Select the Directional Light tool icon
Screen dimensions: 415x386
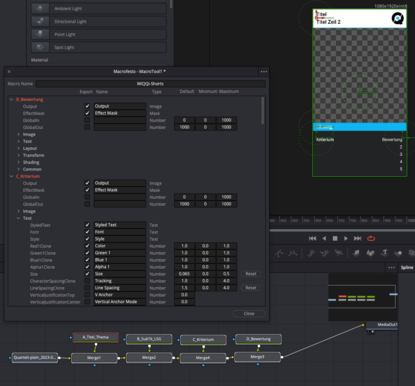click(40, 21)
